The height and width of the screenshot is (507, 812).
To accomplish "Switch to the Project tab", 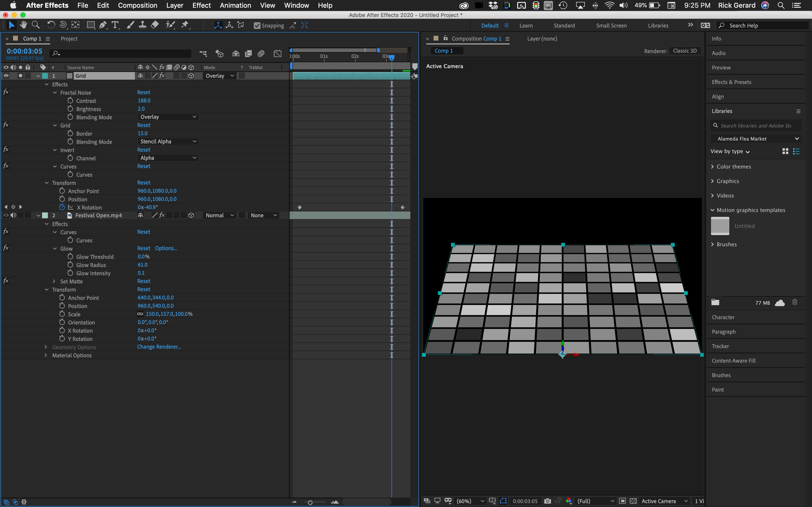I will pos(69,39).
